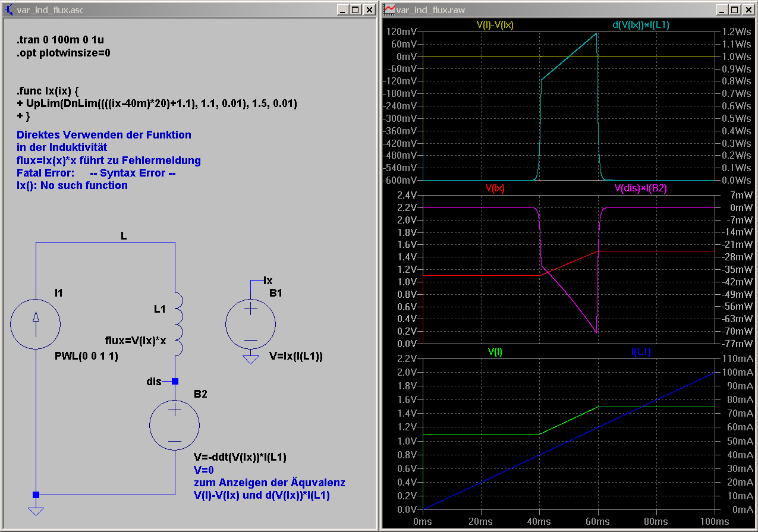758x532 pixels.
Task: Click the V=-ddt(V(lx))*I(L1) expression of B2
Action: (x=241, y=457)
